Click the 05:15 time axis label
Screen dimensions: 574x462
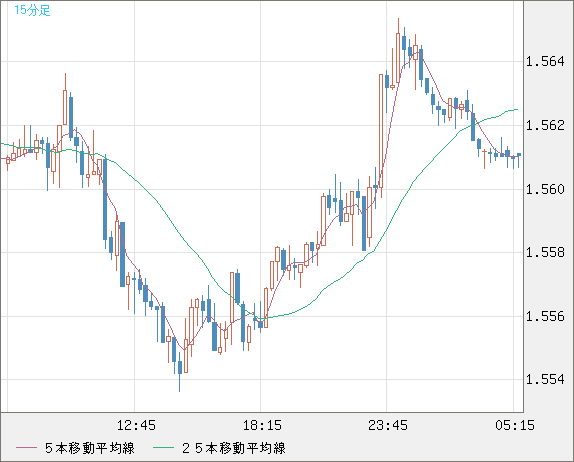pos(515,425)
